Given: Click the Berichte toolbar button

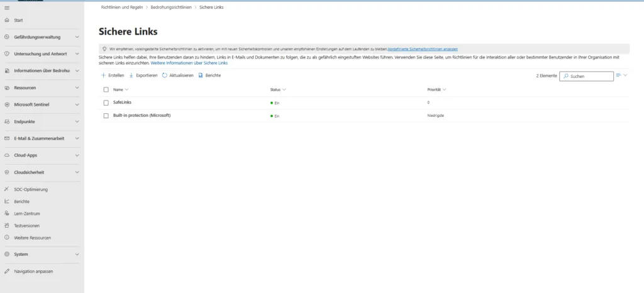Looking at the screenshot, I should [x=209, y=75].
